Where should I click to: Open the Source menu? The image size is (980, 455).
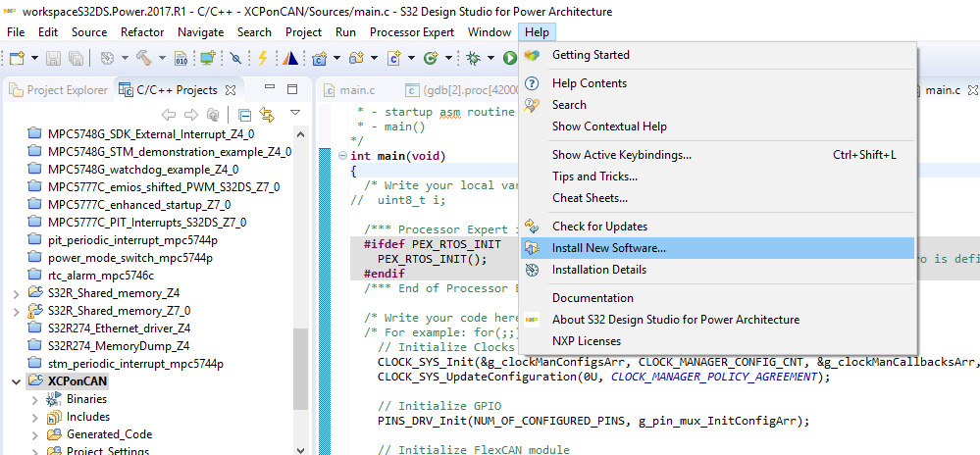point(89,32)
